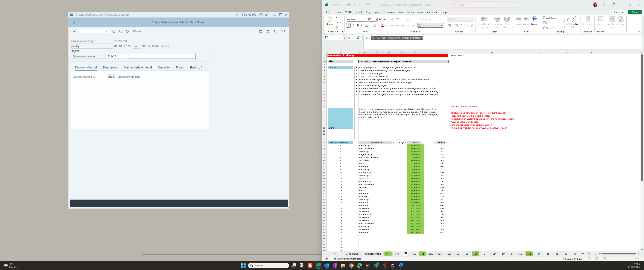The height and width of the screenshot is (270, 644).
Task: Open Datum column filter dropdown
Action: [422, 142]
